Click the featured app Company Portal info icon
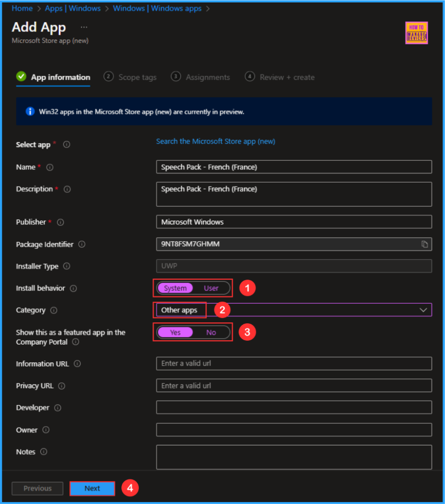This screenshot has width=445, height=504. 75,342
